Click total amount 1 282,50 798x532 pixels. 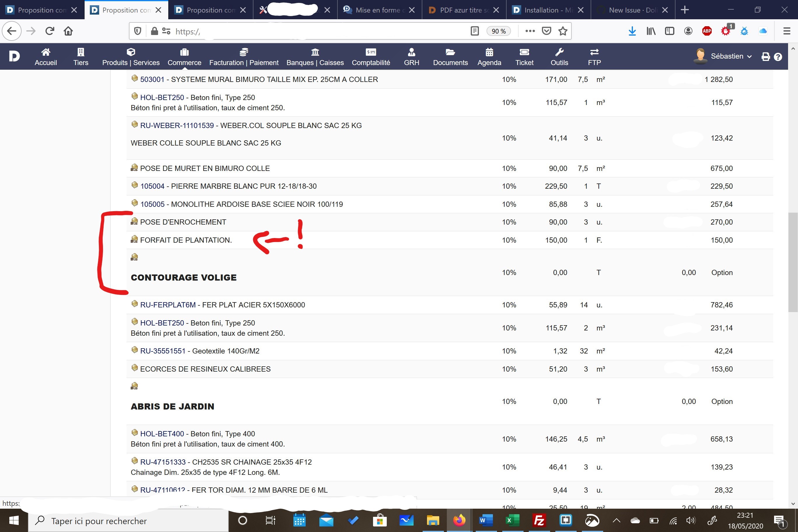pos(719,79)
